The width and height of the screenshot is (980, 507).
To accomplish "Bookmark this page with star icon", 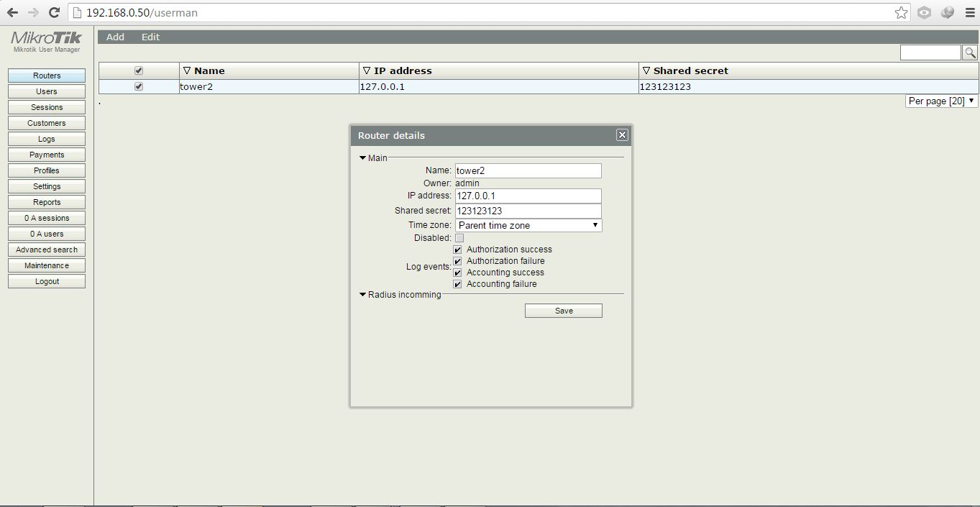I will (x=901, y=12).
